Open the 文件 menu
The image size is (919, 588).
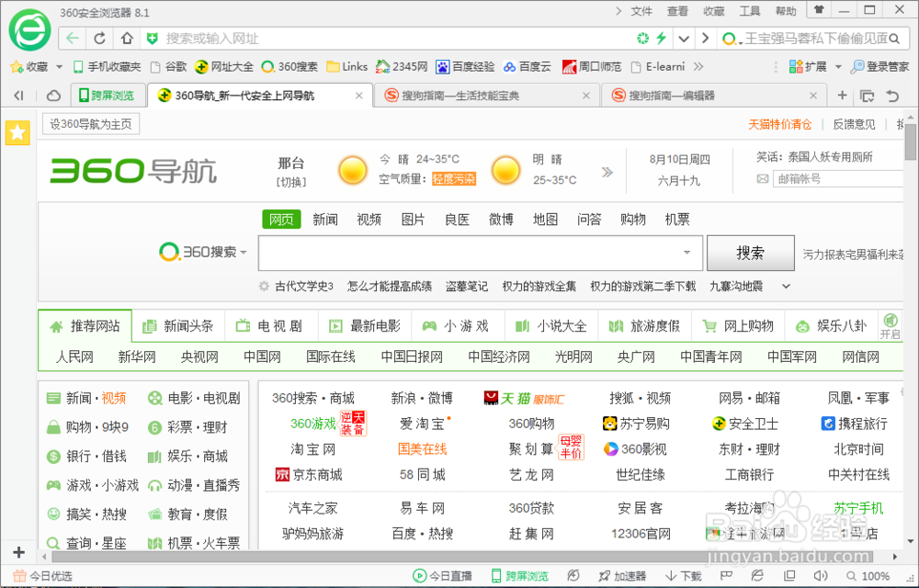(x=641, y=11)
